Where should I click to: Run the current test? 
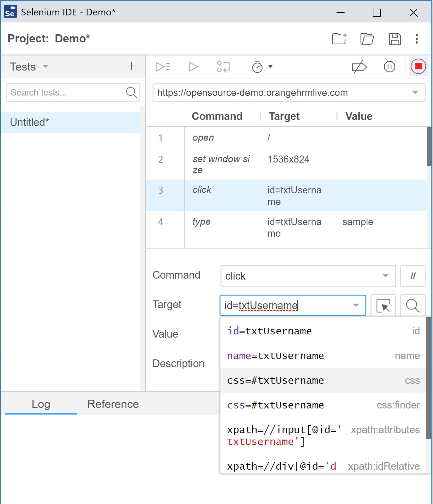coord(193,67)
